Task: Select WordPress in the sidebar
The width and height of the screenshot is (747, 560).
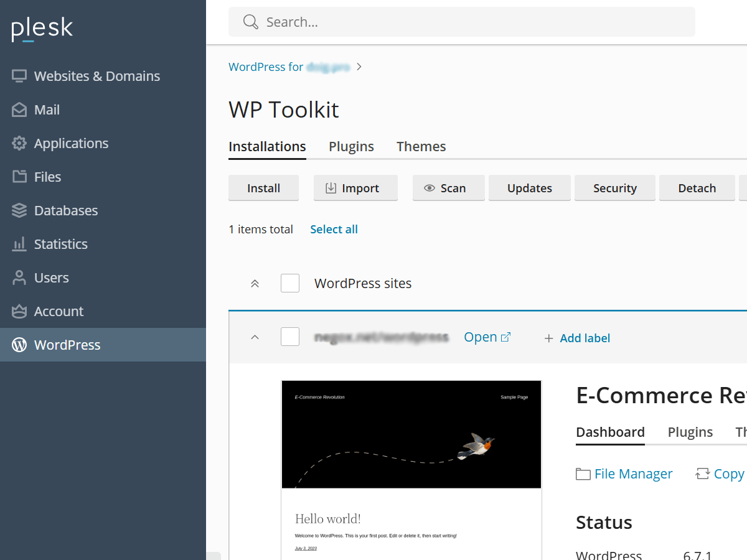Action: pyautogui.click(x=103, y=345)
